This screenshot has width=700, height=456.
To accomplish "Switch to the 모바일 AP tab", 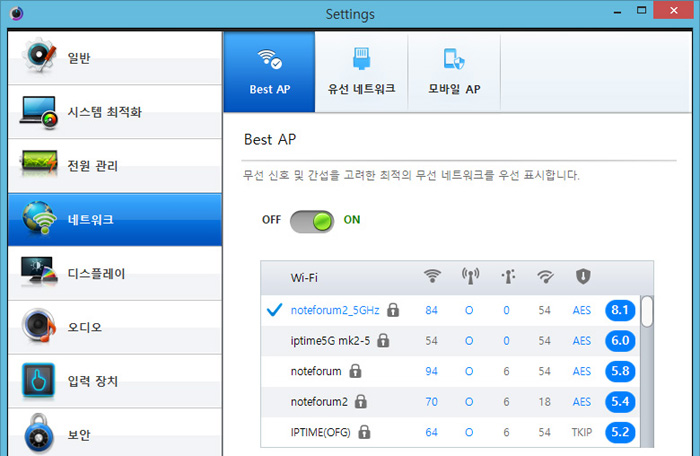I will click(x=454, y=72).
